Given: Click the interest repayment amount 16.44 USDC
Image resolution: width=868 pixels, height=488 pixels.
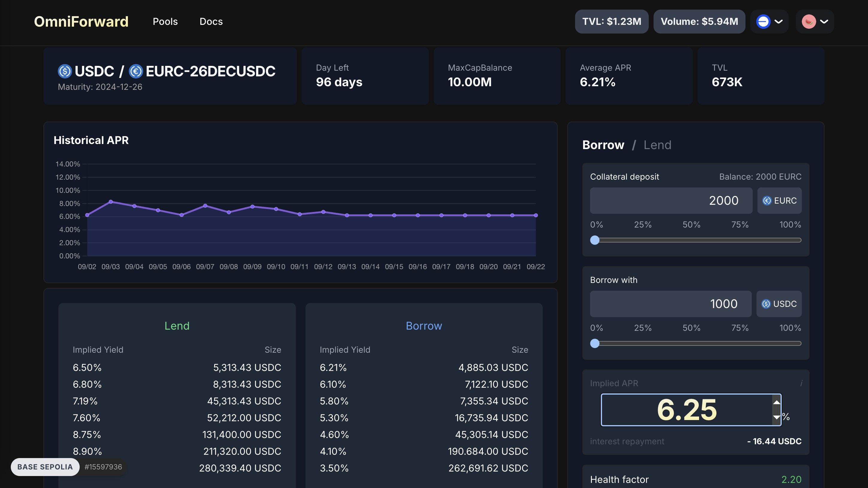Looking at the screenshot, I should [774, 441].
